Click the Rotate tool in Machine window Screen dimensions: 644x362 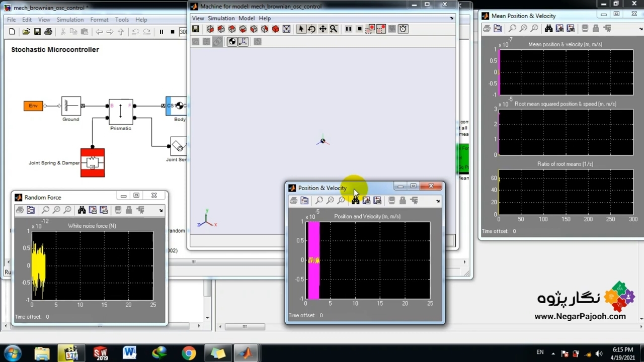[311, 29]
